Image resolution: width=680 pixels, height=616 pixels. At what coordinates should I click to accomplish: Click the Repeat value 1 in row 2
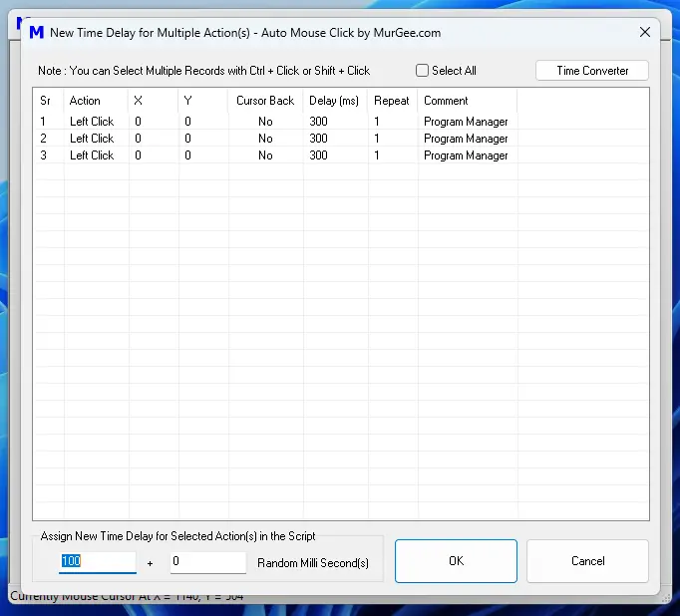[377, 139]
